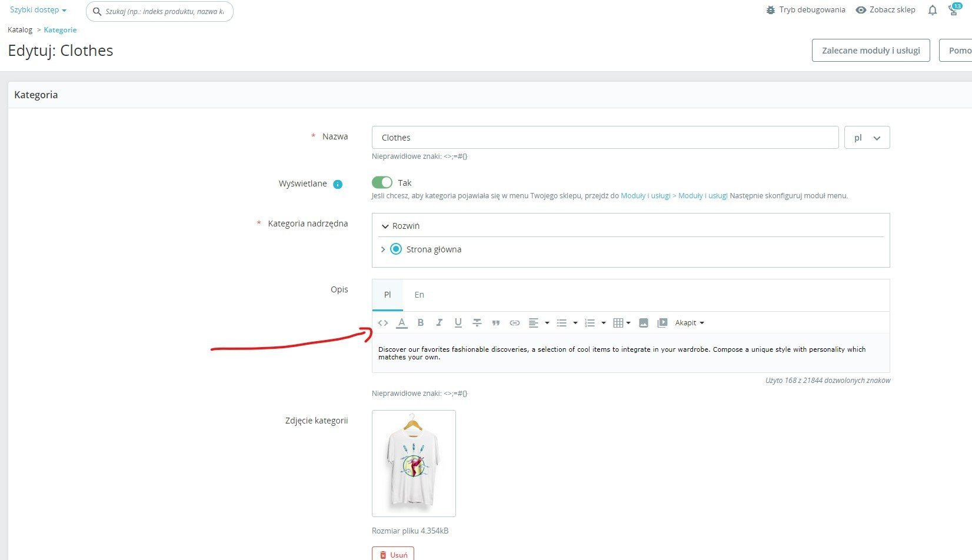Select the Strona główna radio button

click(396, 249)
